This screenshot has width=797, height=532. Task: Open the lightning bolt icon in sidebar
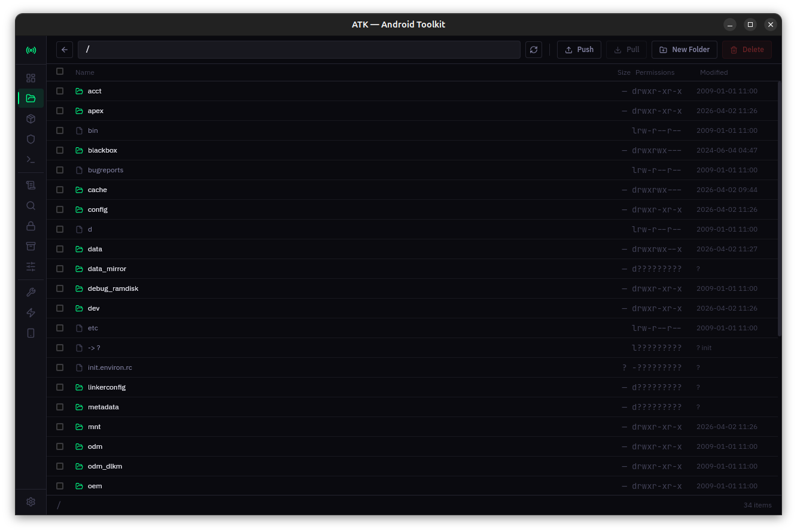click(x=31, y=313)
